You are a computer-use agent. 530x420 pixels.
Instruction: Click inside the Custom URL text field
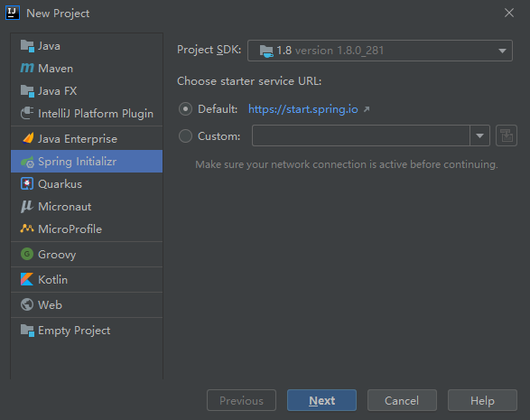361,136
